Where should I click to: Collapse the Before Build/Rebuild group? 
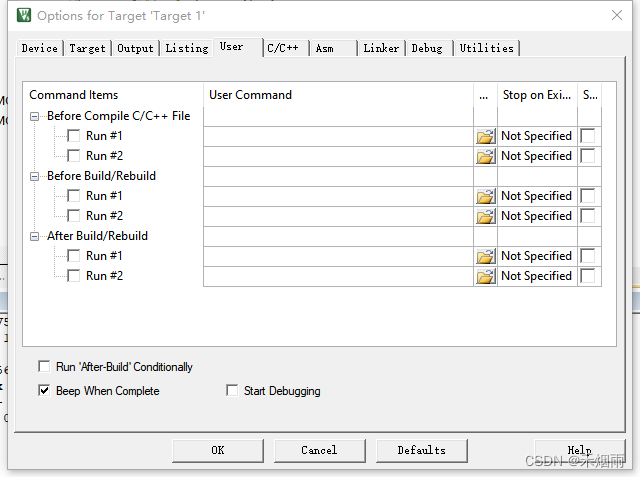35,176
